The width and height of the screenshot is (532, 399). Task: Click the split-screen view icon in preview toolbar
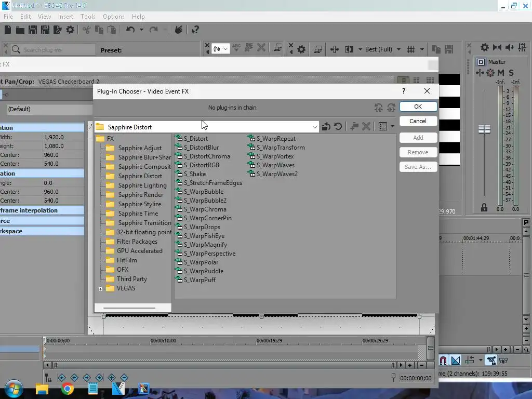(x=349, y=49)
